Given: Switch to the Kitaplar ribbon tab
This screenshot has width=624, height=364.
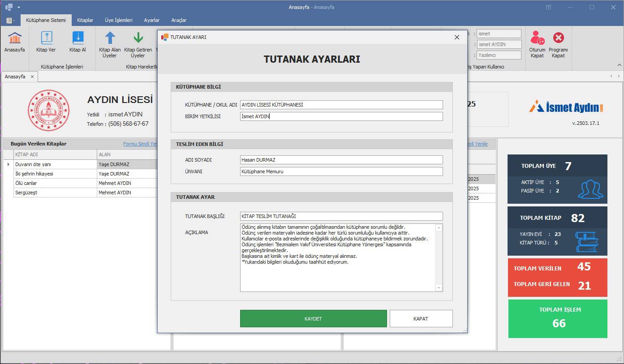Looking at the screenshot, I should [85, 20].
